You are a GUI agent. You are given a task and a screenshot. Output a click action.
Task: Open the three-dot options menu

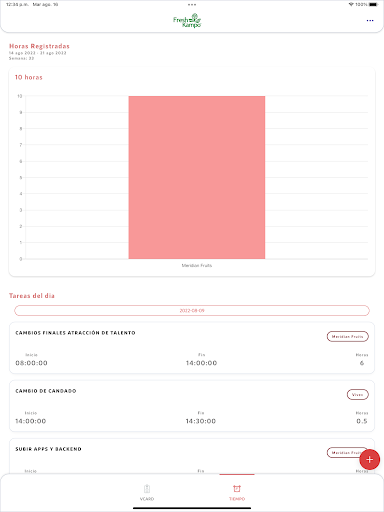tap(370, 21)
